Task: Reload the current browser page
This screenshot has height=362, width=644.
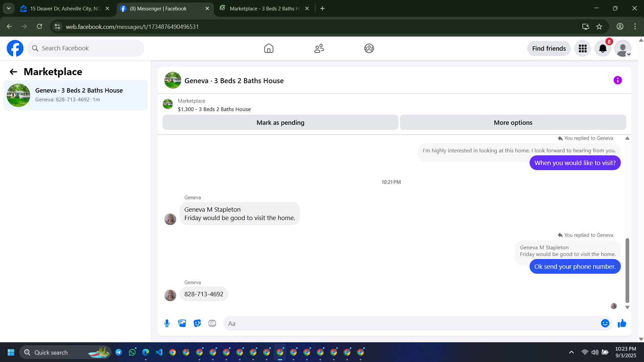Action: coord(40,27)
